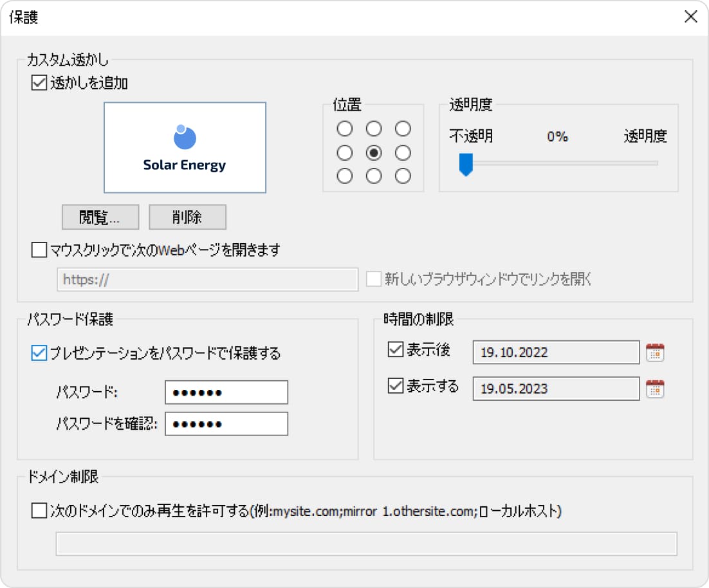
Task: Click the 削除 delete button
Action: tap(187, 217)
